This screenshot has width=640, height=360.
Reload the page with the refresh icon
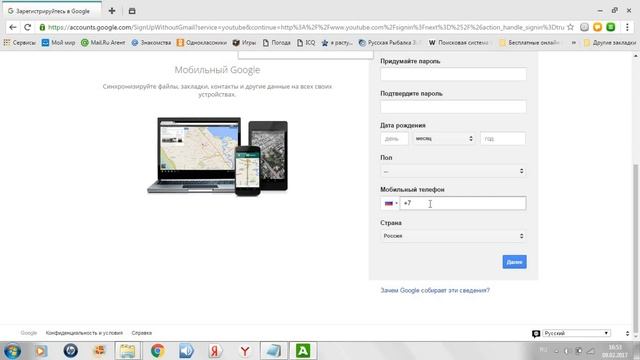[x=27, y=27]
